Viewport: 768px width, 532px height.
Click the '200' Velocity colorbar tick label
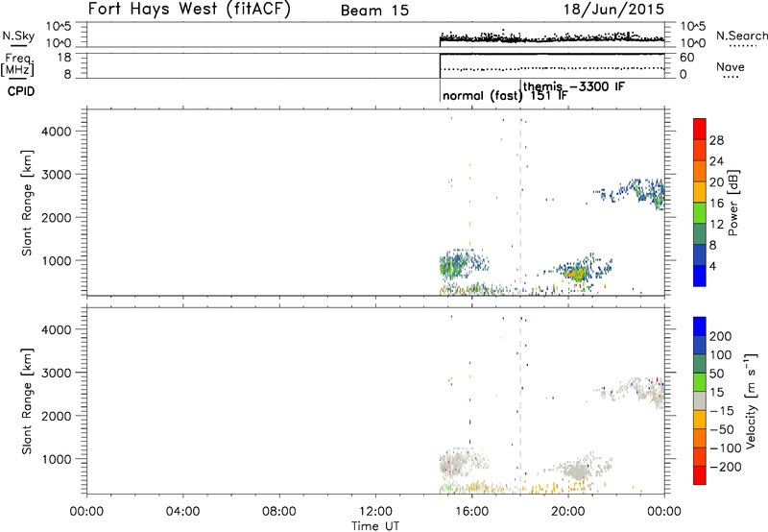pyautogui.click(x=721, y=336)
